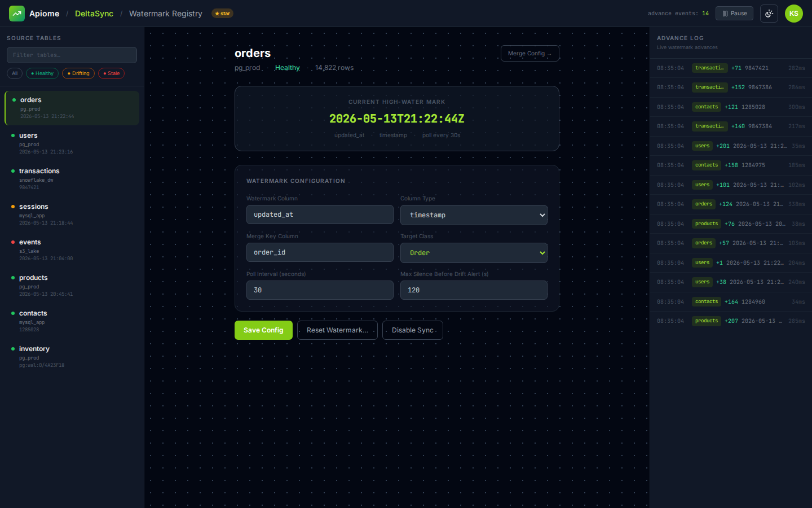Click the users log row with +1
812x508 pixels.
click(731, 262)
